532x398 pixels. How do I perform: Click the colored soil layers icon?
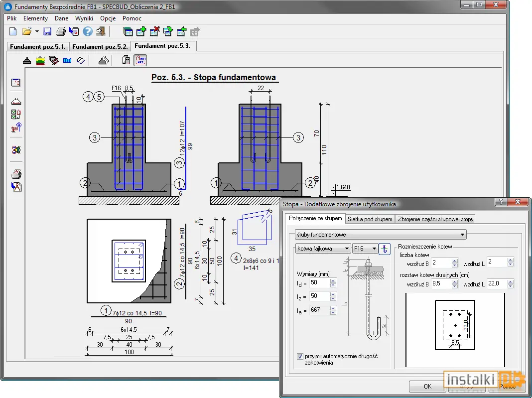[x=40, y=61]
